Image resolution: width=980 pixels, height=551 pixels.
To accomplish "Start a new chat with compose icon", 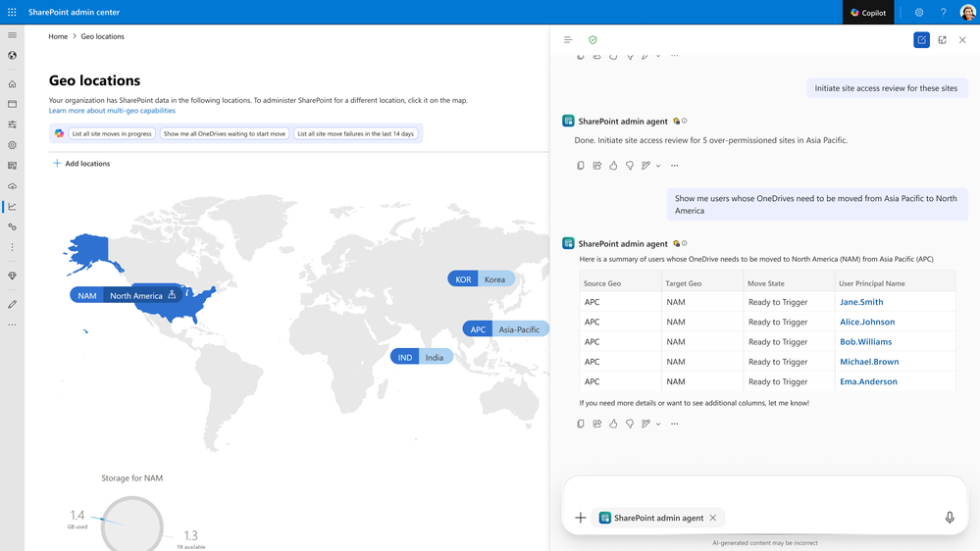I will pos(921,40).
